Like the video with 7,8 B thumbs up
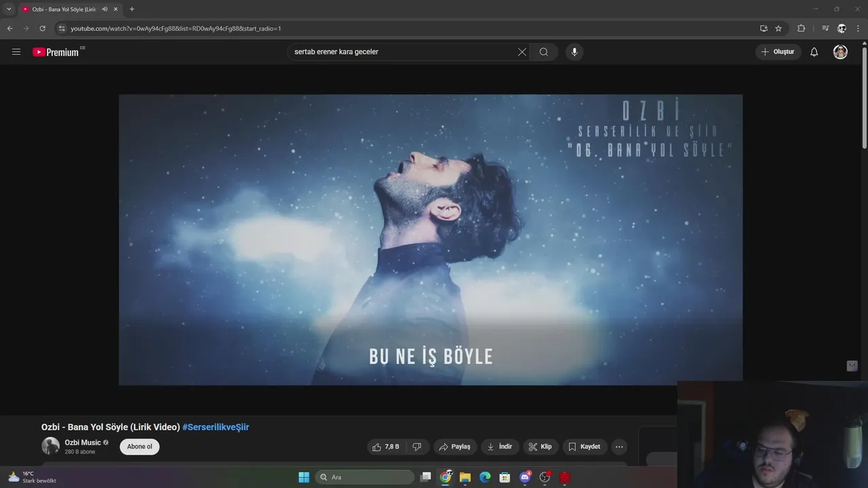Viewport: 868px width, 488px height. click(x=386, y=447)
